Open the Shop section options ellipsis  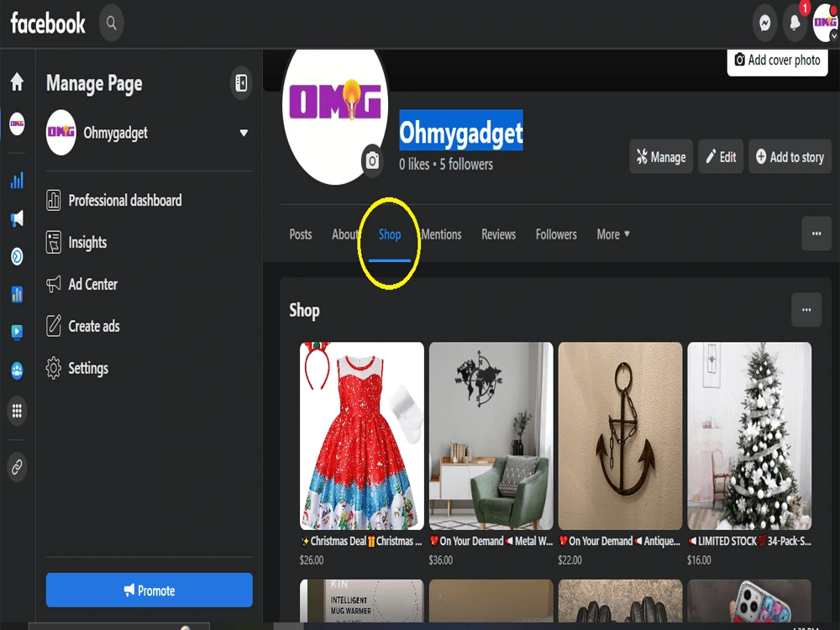[806, 310]
